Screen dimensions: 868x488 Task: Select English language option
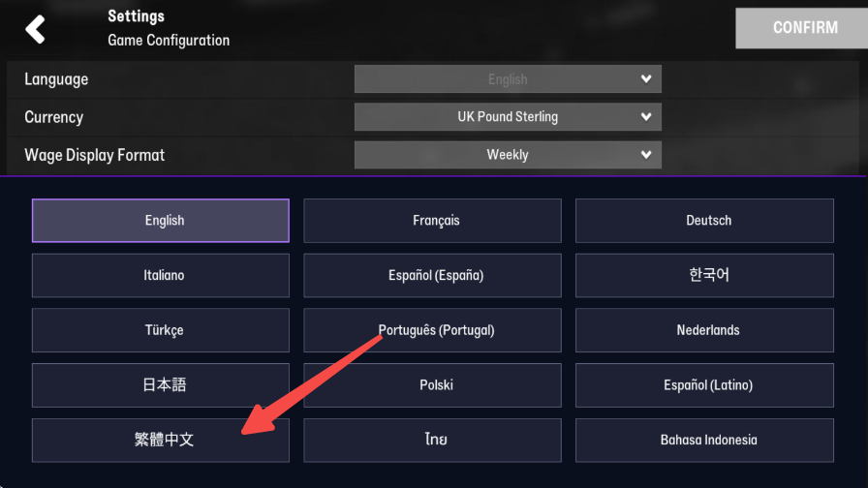tap(161, 221)
